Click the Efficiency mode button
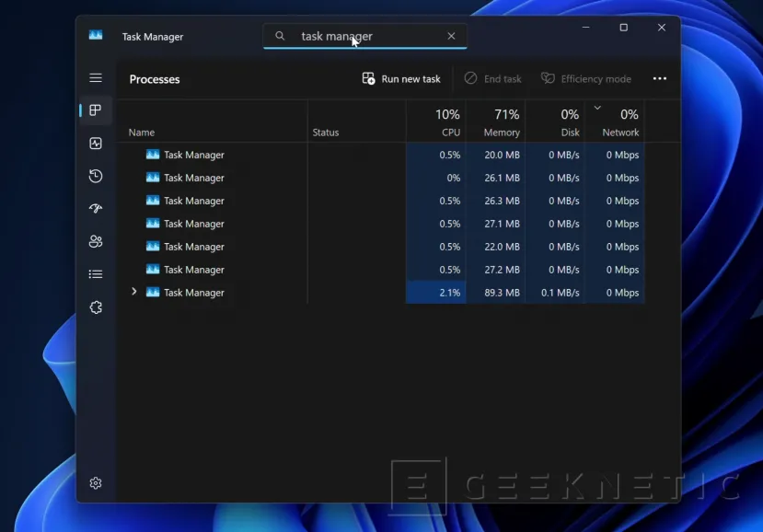 586,79
